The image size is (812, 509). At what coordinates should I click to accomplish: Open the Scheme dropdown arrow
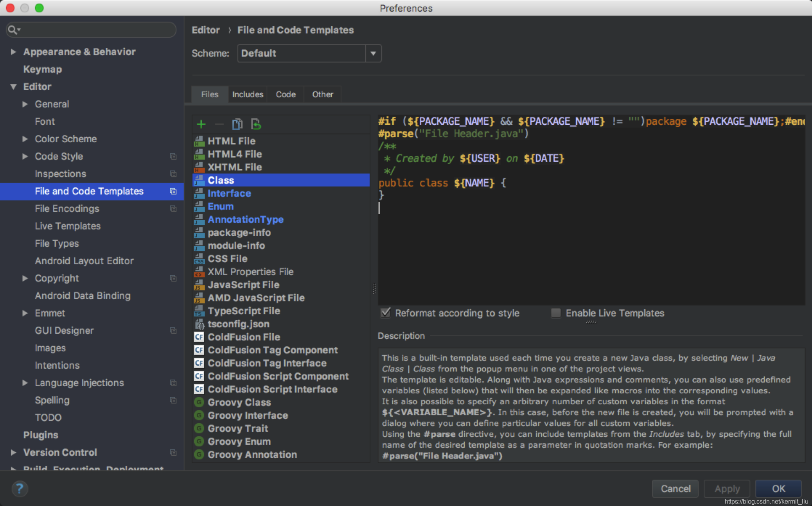click(x=374, y=53)
